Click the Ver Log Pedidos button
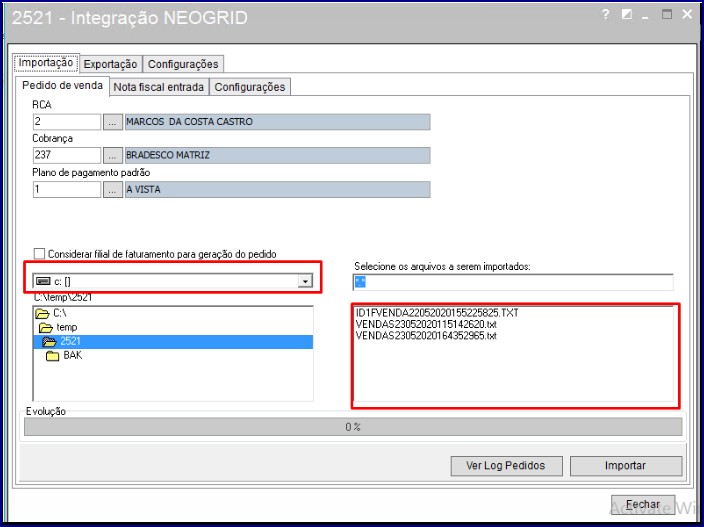This screenshot has height=527, width=704. tap(506, 466)
